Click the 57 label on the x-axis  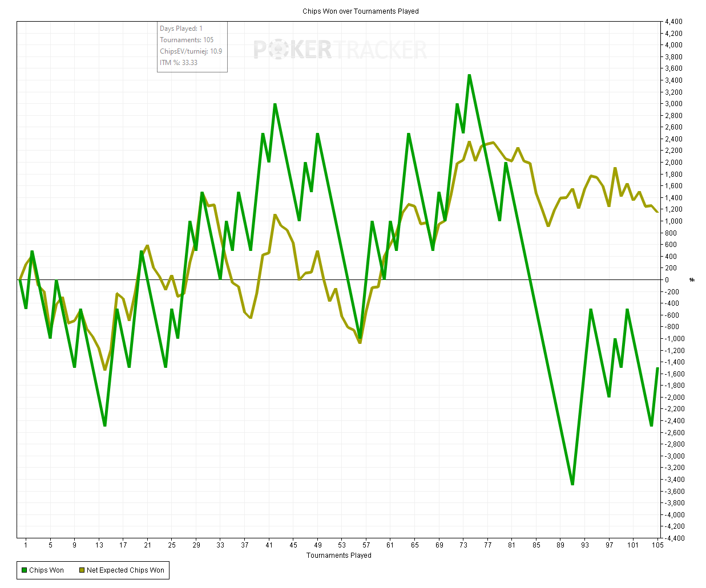[366, 545]
